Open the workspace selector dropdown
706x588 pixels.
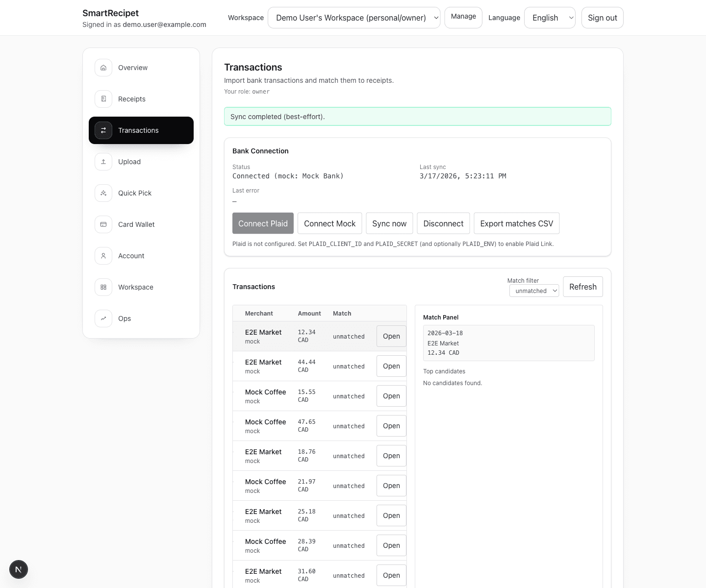pos(353,18)
